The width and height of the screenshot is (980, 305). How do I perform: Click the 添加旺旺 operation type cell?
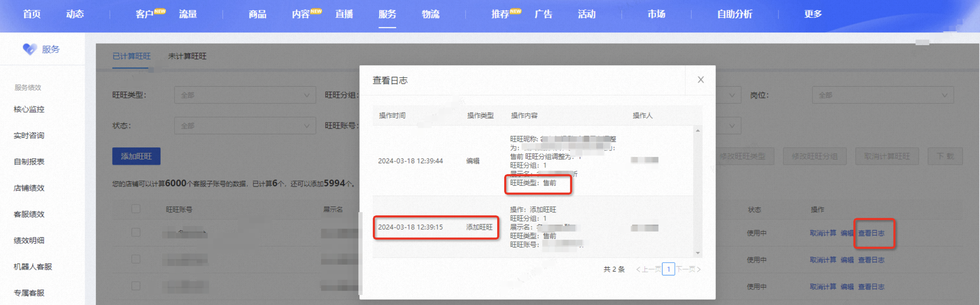[479, 227]
